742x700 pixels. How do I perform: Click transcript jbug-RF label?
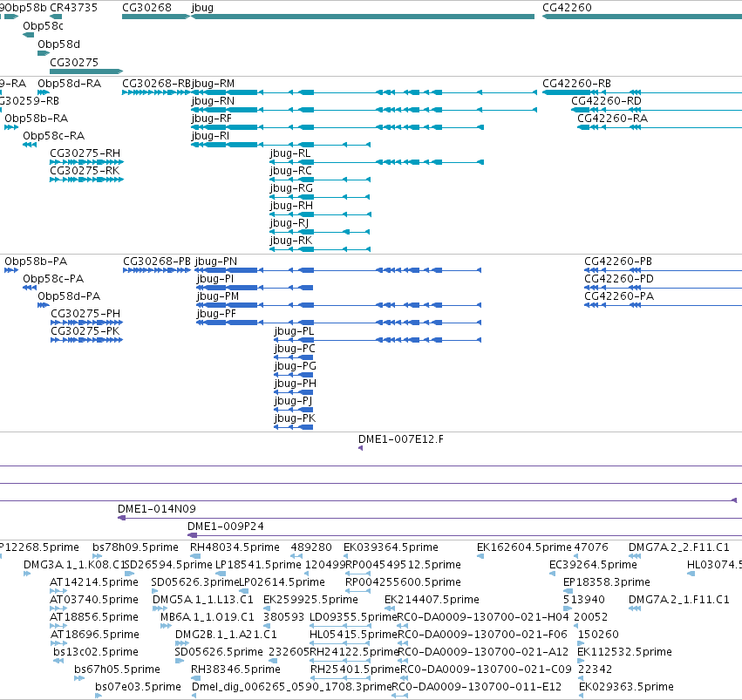(212, 119)
